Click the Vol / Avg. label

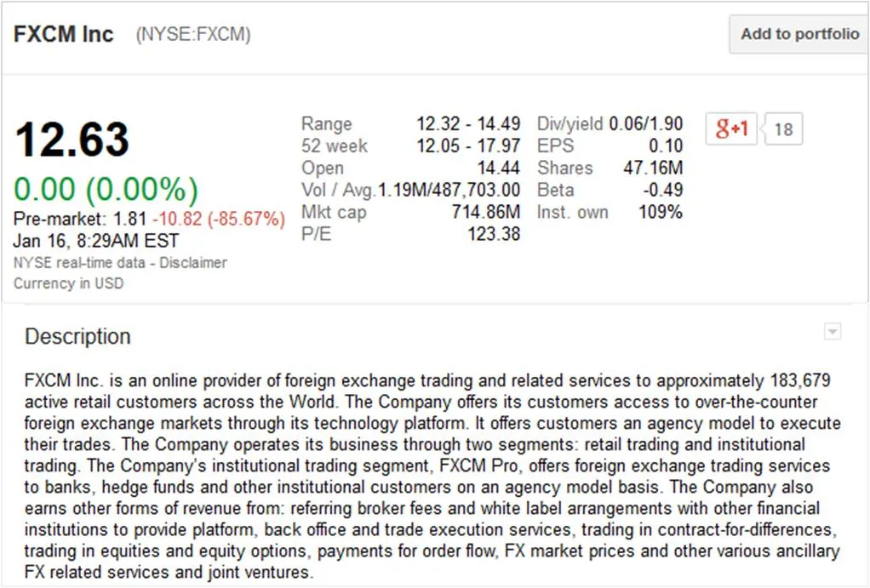click(339, 190)
